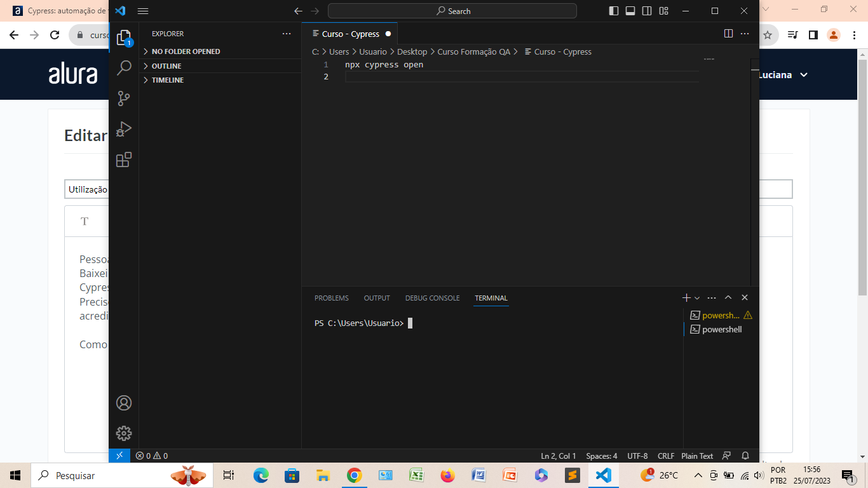Open Firefox from the taskbar

pyautogui.click(x=447, y=475)
